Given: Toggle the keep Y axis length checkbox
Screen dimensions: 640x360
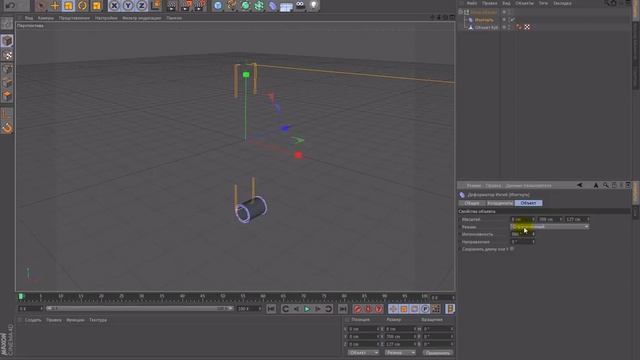Looking at the screenshot, I should pos(512,249).
